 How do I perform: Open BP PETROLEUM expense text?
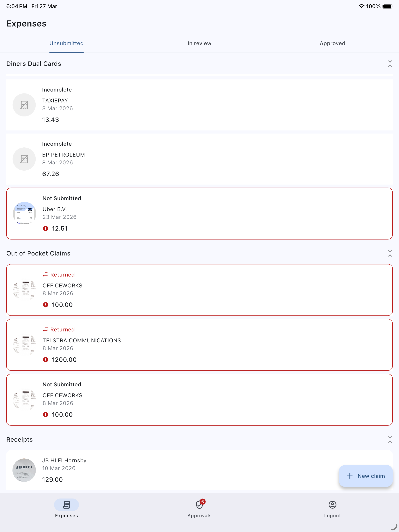[x=64, y=155]
